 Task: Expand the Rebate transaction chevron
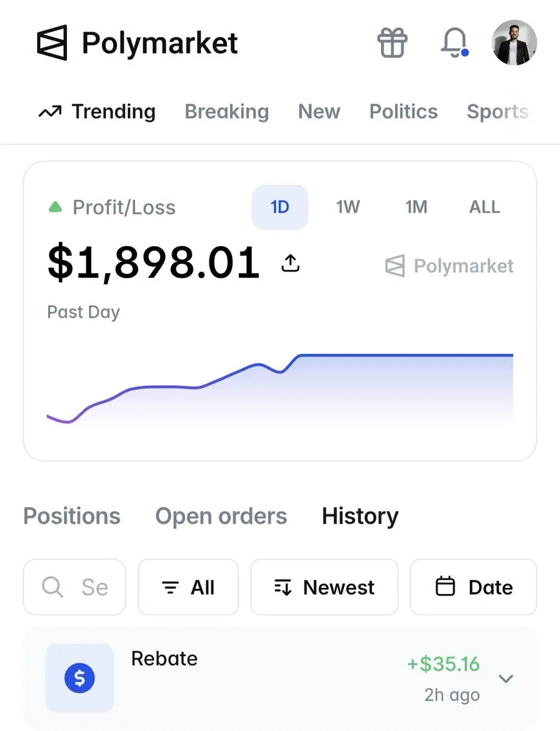click(506, 679)
